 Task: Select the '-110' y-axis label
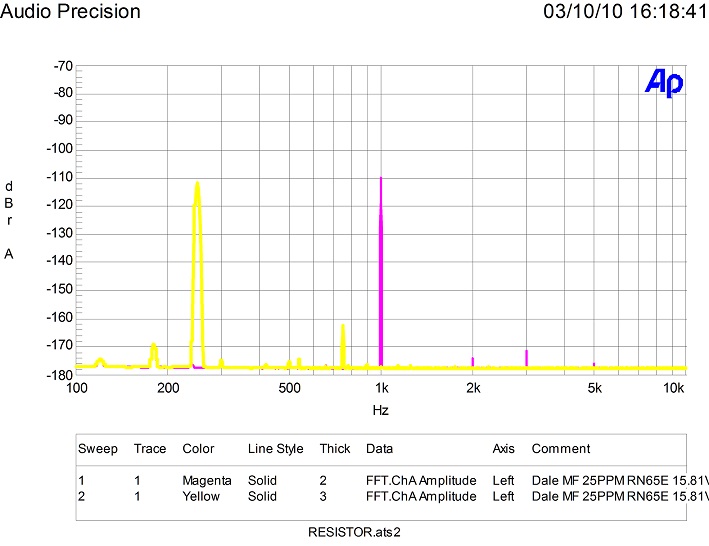pyautogui.click(x=60, y=177)
